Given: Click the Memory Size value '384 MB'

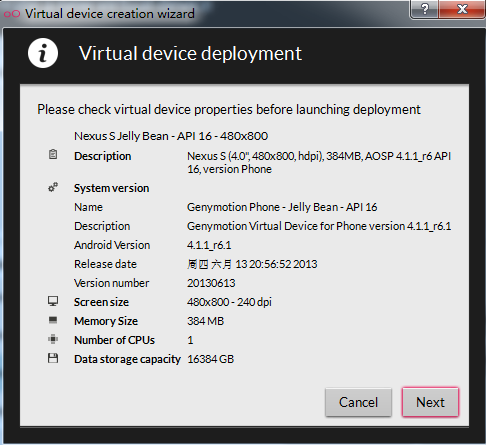Looking at the screenshot, I should click(x=205, y=321).
